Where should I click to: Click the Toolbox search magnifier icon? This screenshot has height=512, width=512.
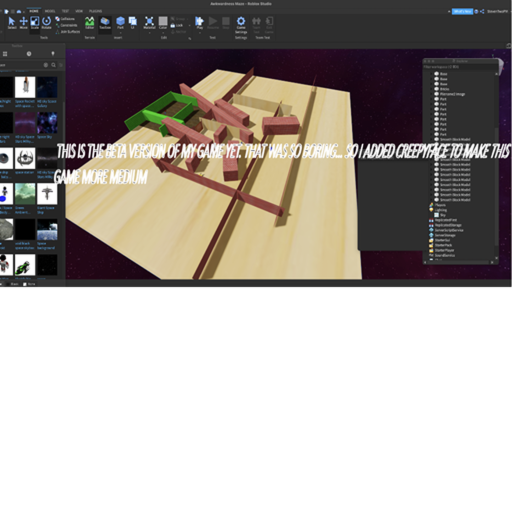53,65
